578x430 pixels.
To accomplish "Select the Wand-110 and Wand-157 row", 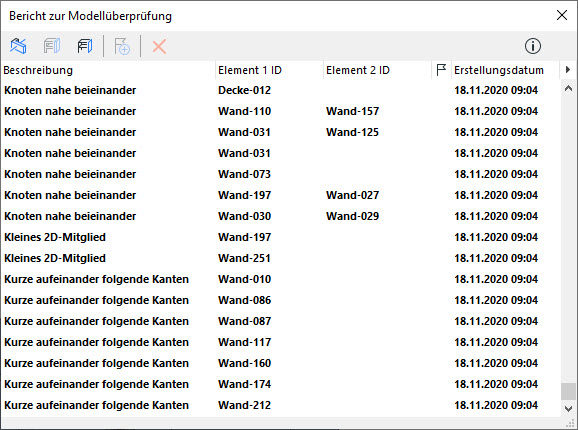I will [281, 111].
